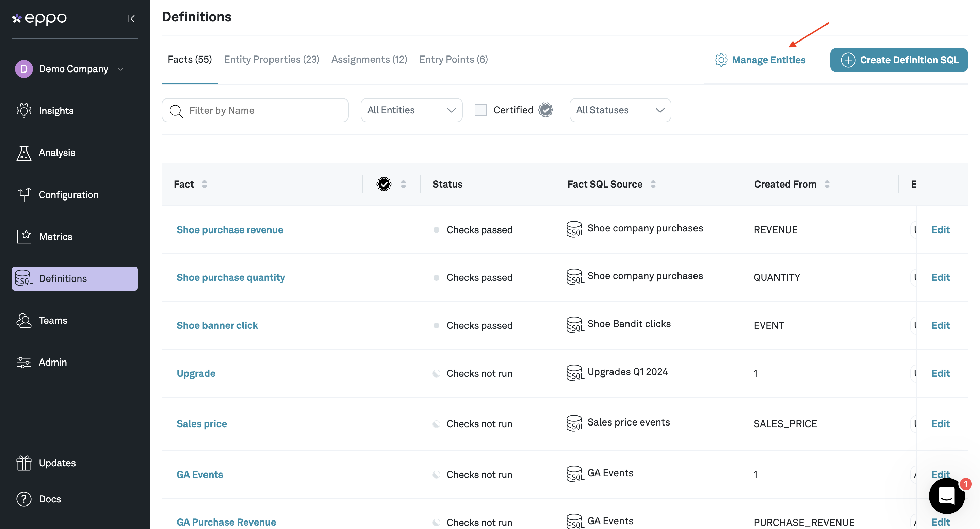Viewport: 980px width, 529px height.
Task: Collapse the navigation sidebar
Action: pos(131,18)
